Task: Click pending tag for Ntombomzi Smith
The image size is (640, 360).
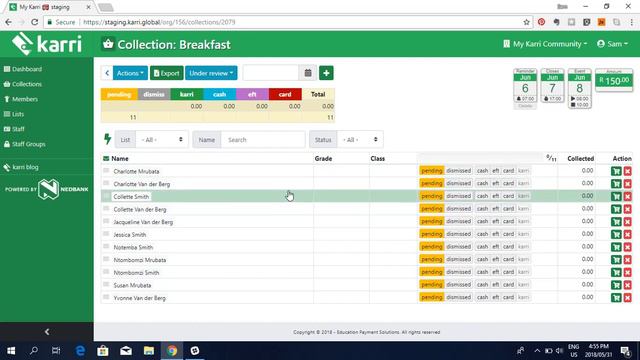Action: coord(432,272)
